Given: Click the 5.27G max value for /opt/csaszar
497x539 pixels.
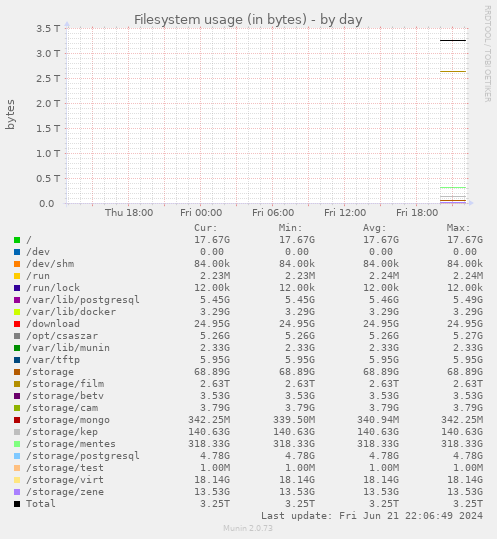Looking at the screenshot, I should 468,336.
